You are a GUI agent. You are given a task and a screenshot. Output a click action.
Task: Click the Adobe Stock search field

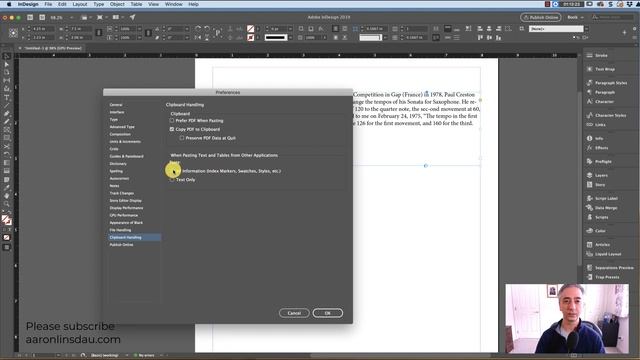pos(612,18)
